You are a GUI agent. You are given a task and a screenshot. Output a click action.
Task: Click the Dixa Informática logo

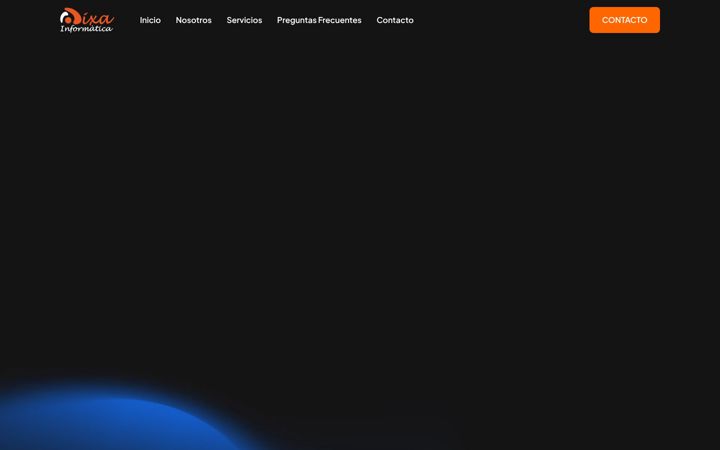87,20
